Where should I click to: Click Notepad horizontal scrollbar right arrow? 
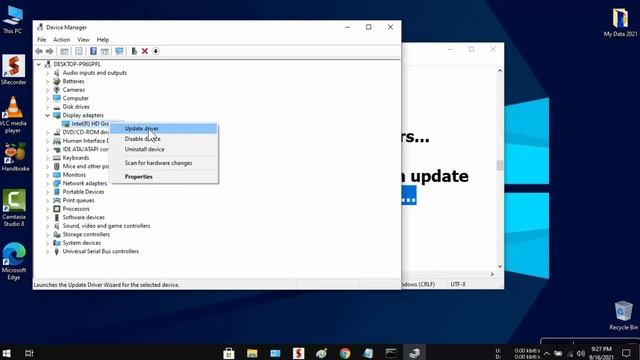coord(492,274)
